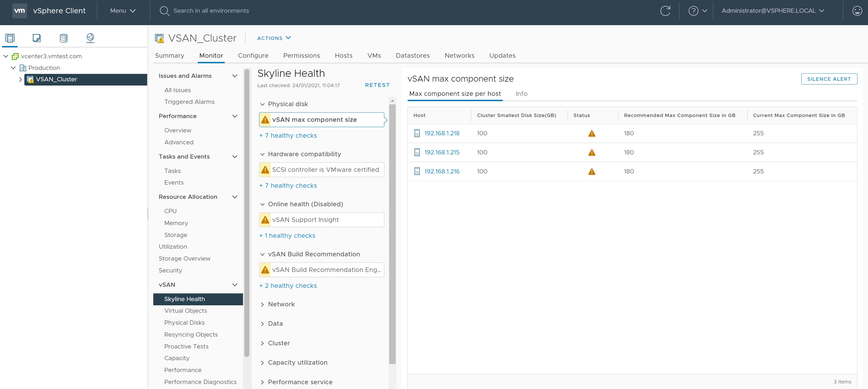Open the Configure tab
Image resolution: width=868 pixels, height=389 pixels.
pyautogui.click(x=253, y=56)
